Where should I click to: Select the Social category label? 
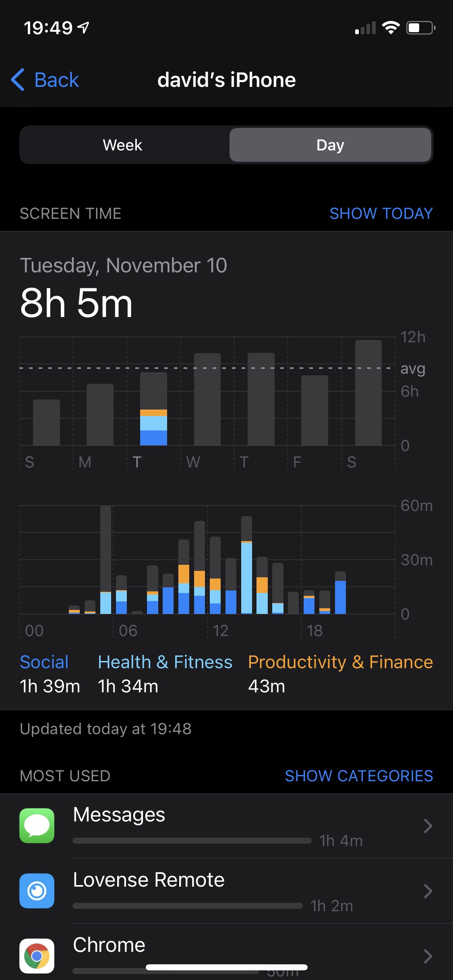click(44, 662)
